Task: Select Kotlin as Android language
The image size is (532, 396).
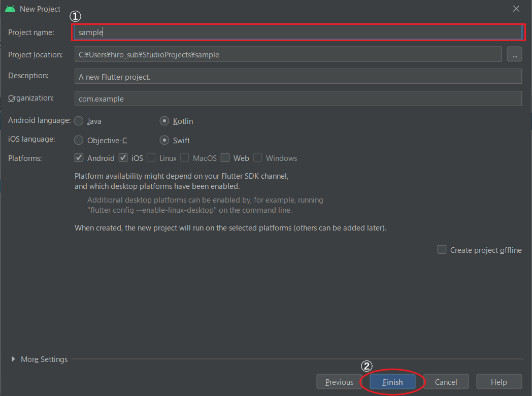Action: [164, 121]
